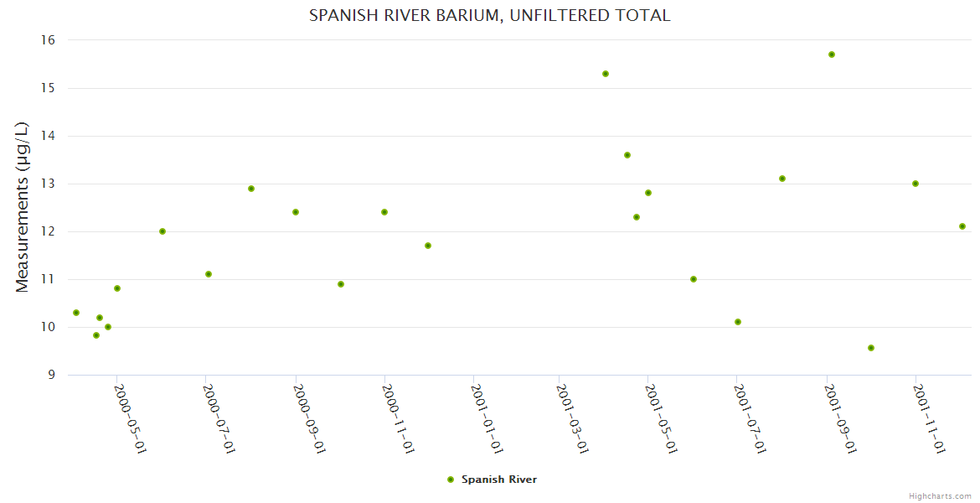This screenshot has height=503, width=980.
Task: Click the lowest data point near 9.6
Action: pyautogui.click(x=871, y=348)
